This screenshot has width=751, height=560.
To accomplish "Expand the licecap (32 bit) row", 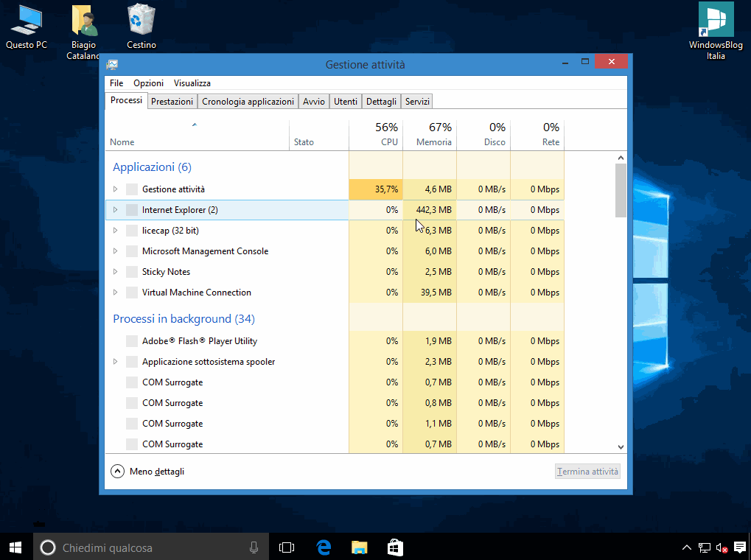I will pos(116,231).
